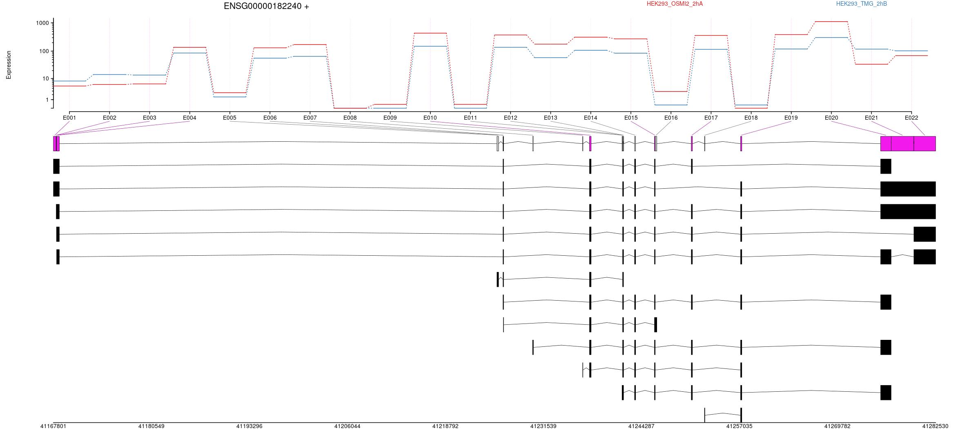Click the 100 tick label on y-axis
This screenshot has height=433, width=980.
(44, 51)
